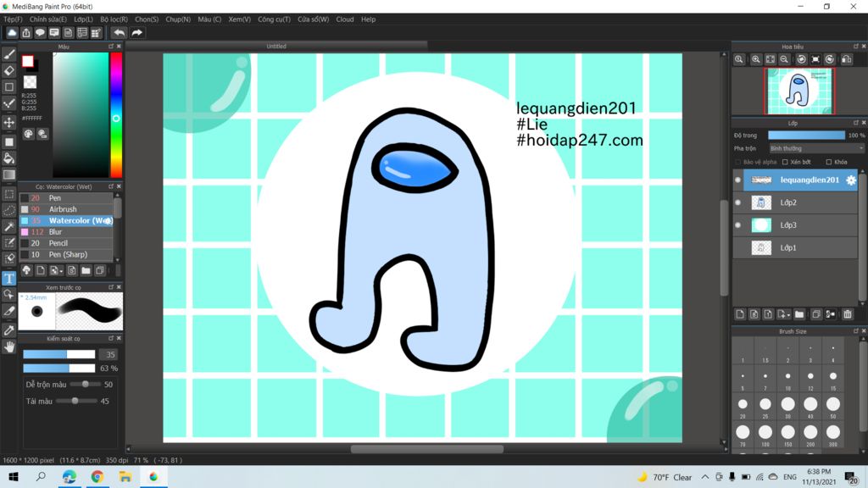Open Chrome from taskbar

click(97, 477)
